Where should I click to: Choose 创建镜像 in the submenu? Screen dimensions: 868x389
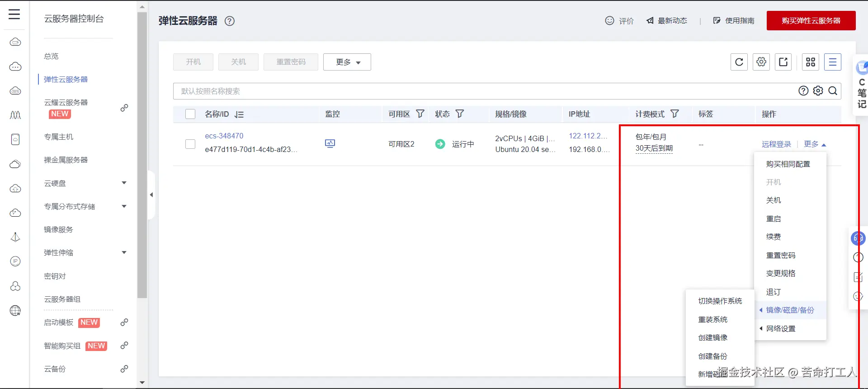click(713, 338)
